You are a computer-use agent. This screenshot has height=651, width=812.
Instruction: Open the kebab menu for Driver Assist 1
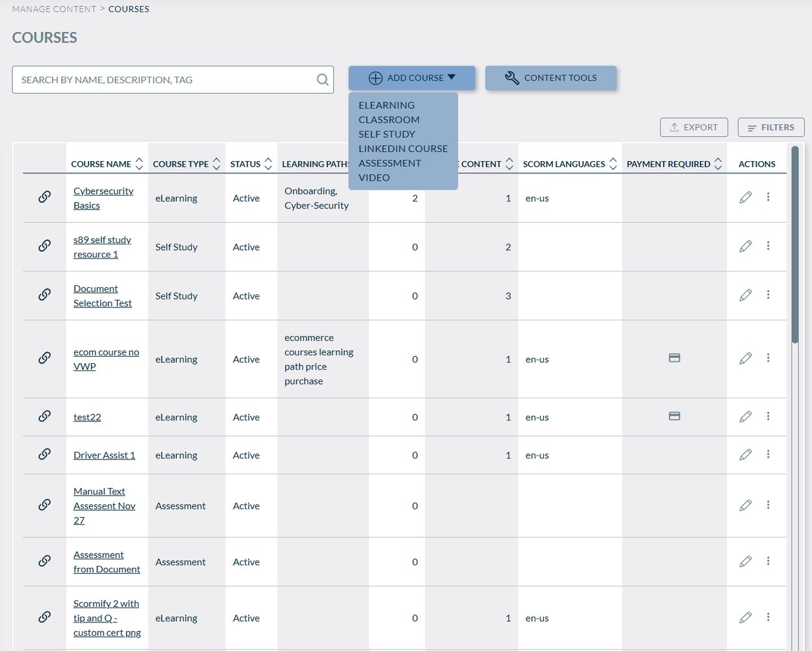[x=768, y=455]
